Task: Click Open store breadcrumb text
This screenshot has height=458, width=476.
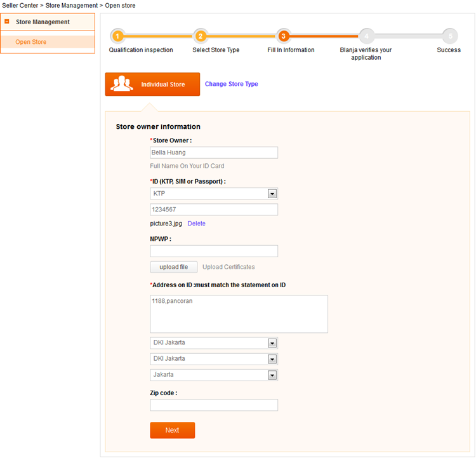Action: [120, 6]
